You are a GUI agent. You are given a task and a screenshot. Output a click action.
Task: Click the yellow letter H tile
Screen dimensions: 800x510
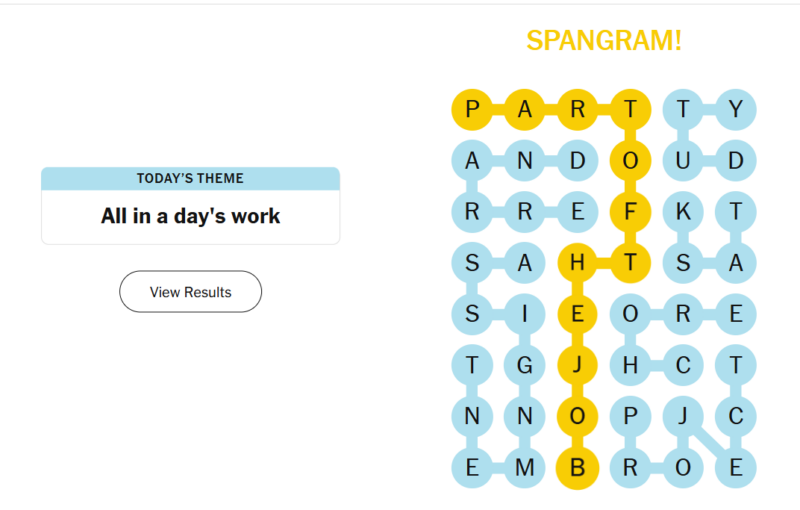pos(577,263)
